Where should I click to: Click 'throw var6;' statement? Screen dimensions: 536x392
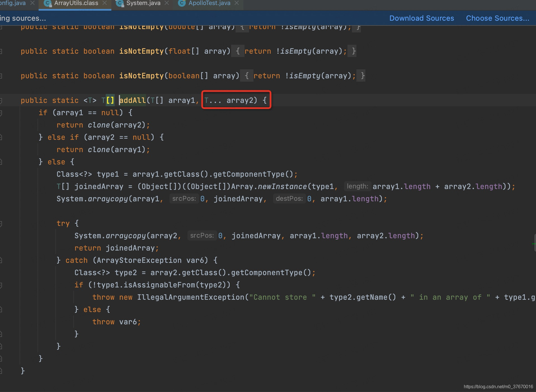point(117,322)
